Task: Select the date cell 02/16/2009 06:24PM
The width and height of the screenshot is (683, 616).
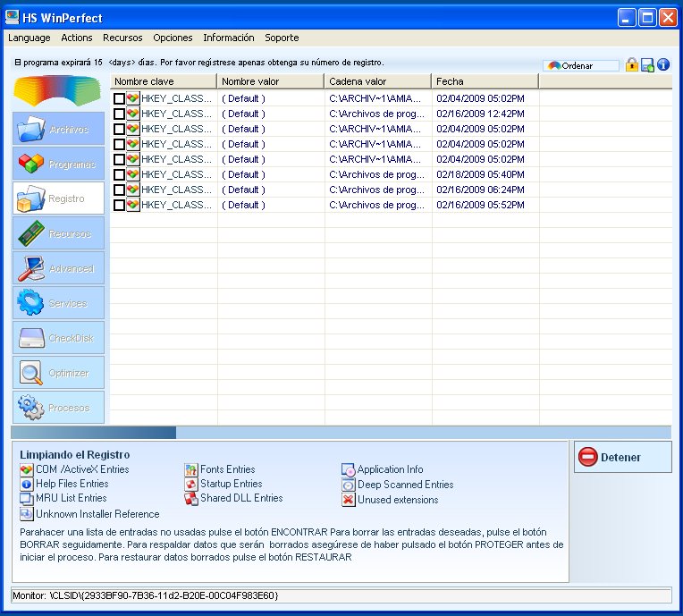Action: (480, 190)
